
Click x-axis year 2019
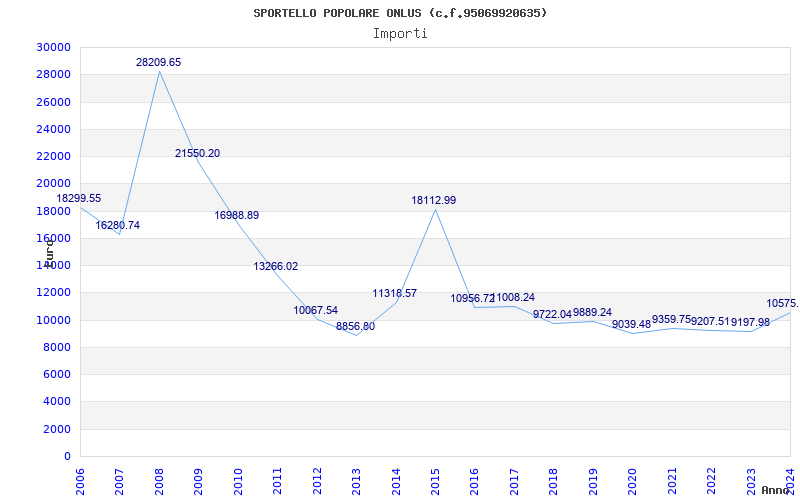pyautogui.click(x=593, y=481)
